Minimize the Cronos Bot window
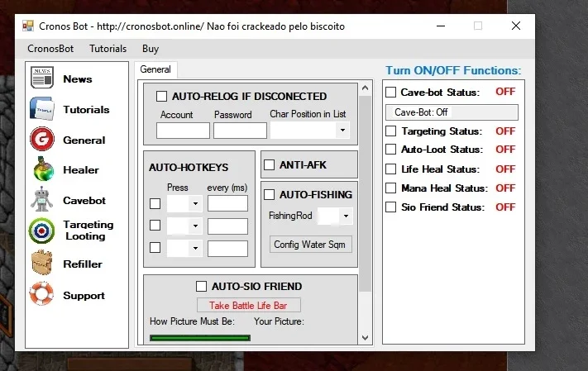This screenshot has width=588, height=371. (x=441, y=26)
